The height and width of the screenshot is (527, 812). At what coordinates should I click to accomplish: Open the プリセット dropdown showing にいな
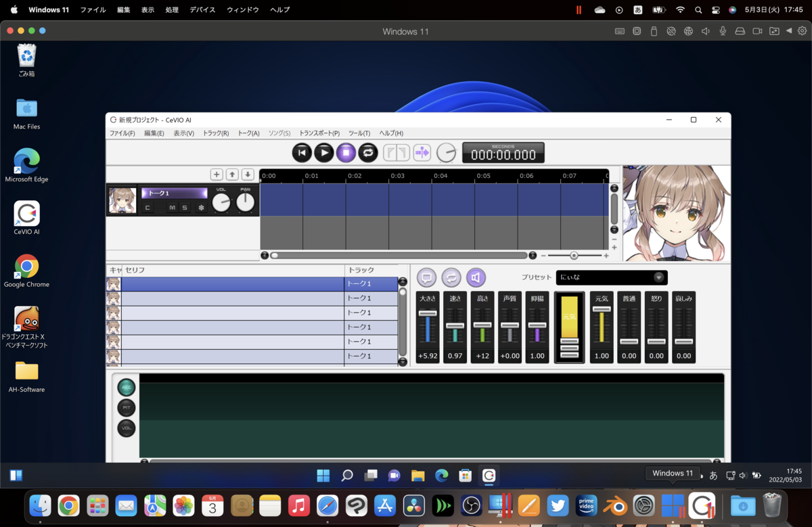(612, 277)
